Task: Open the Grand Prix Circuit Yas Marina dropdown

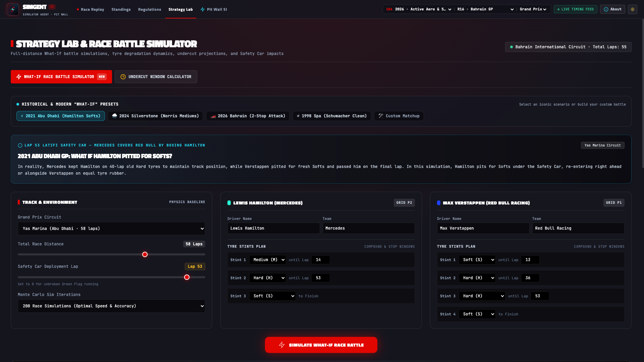Action: tap(111, 229)
